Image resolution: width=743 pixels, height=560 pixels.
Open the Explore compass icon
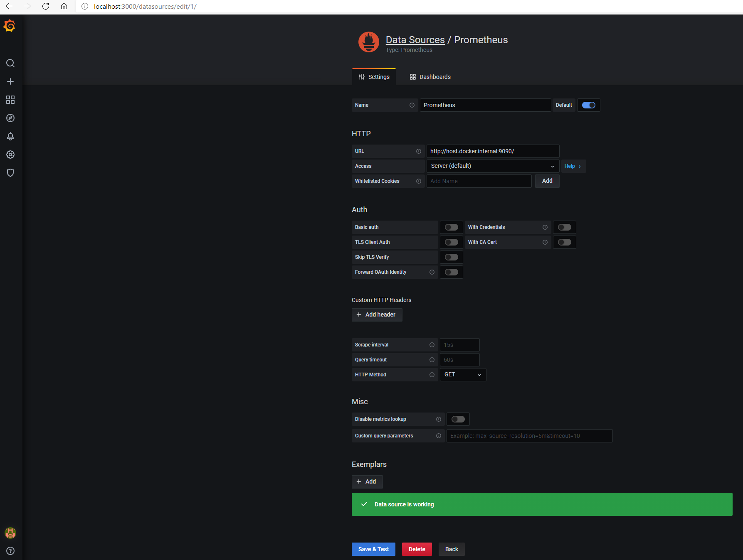tap(10, 118)
